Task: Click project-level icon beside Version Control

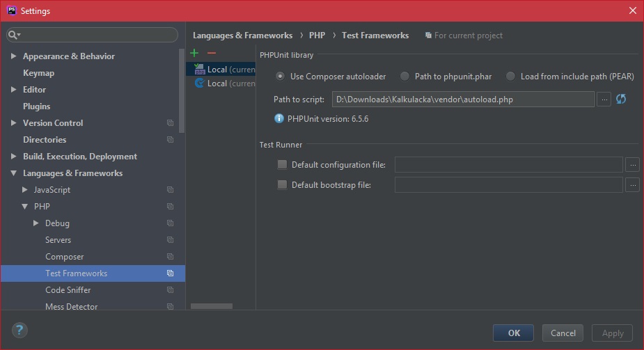Action: click(x=170, y=122)
